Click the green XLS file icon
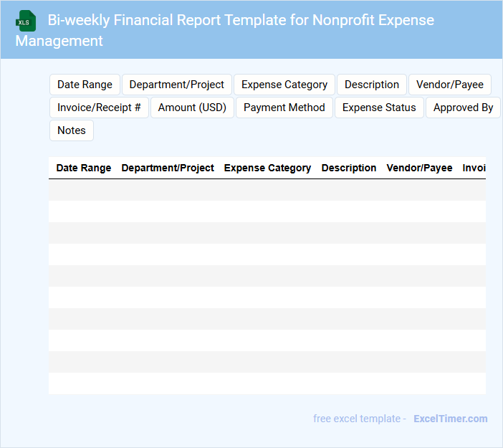Image resolution: width=503 pixels, height=448 pixels. click(x=26, y=22)
